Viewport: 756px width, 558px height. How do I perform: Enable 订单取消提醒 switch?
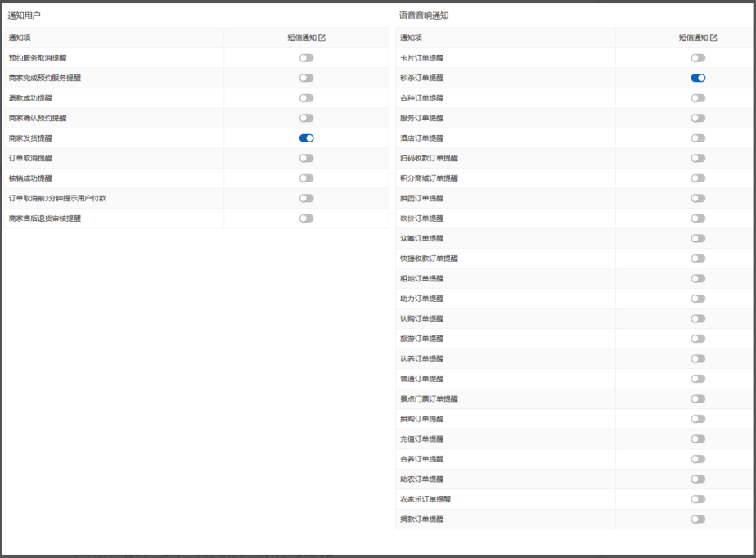306,158
